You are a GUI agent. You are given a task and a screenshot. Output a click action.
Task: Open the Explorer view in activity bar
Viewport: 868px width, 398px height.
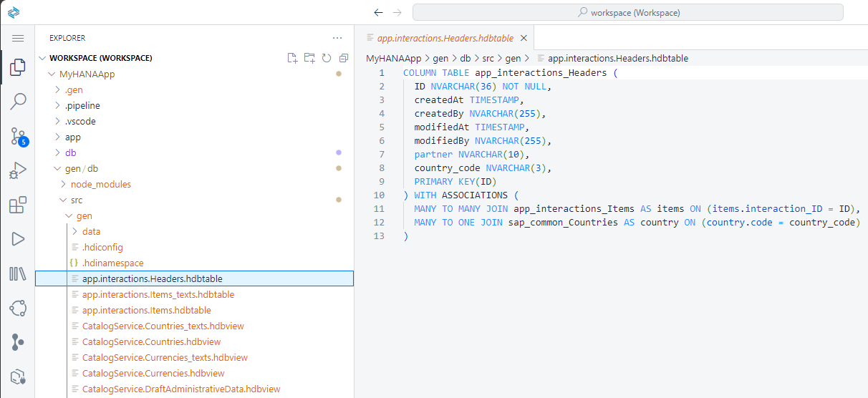(18, 69)
